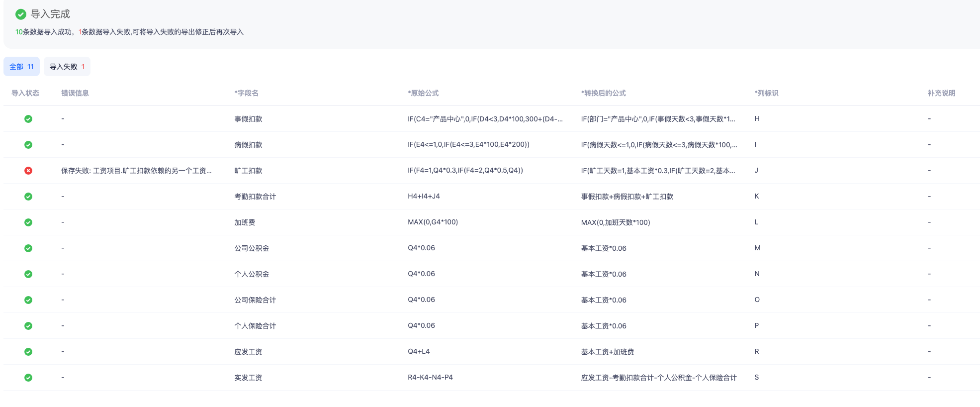Click the truncated original formula for 事假扣款
Screen dimensions: 980x407
485,119
